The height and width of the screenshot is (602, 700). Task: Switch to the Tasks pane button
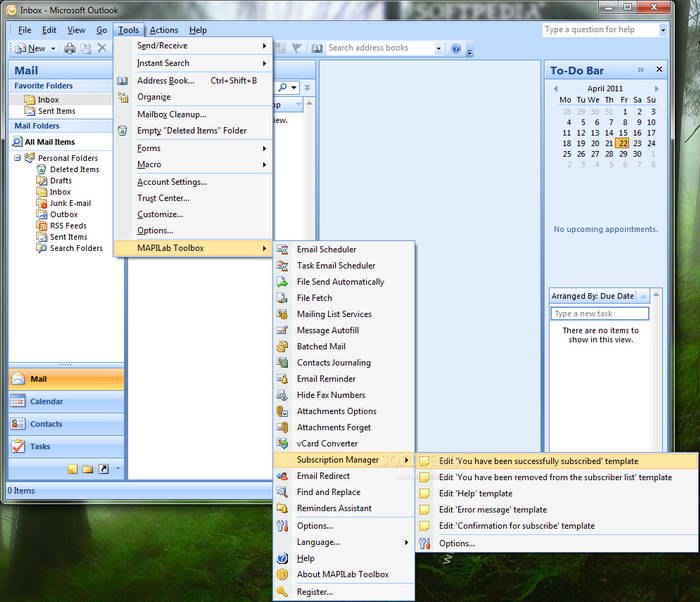66,446
